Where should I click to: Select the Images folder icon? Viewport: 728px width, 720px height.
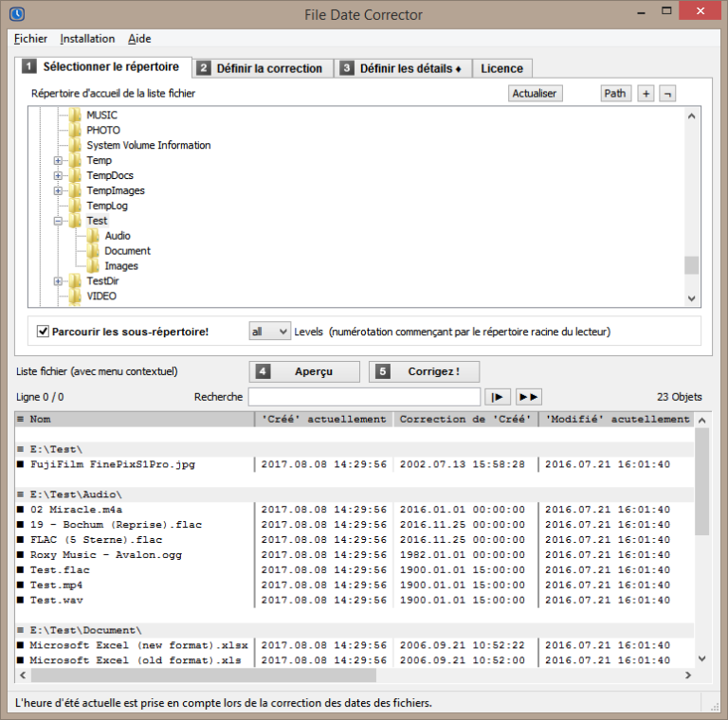coord(93,266)
